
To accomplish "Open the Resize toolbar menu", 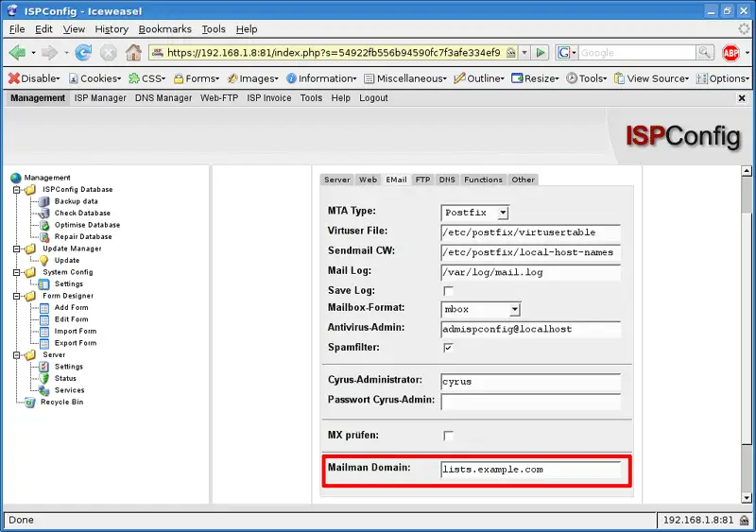I will point(535,78).
